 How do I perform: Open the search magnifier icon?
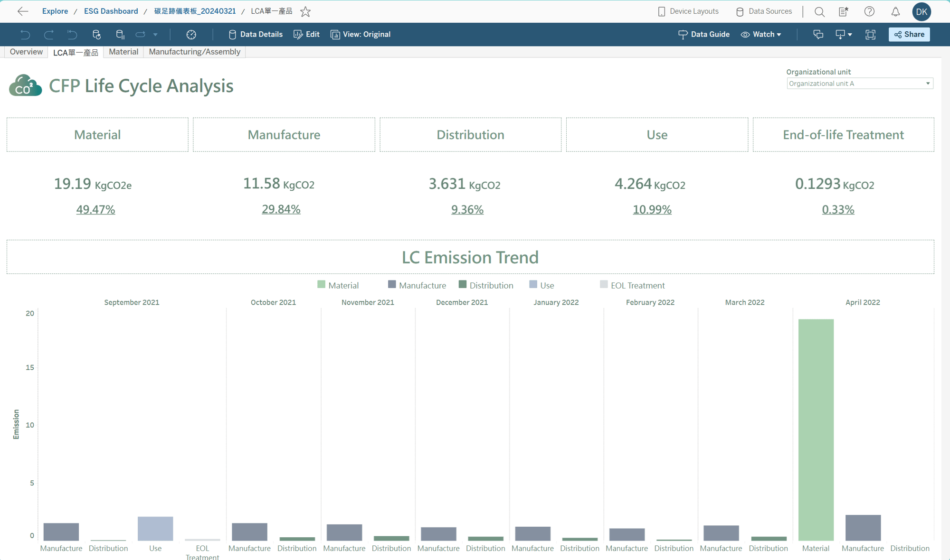point(819,11)
